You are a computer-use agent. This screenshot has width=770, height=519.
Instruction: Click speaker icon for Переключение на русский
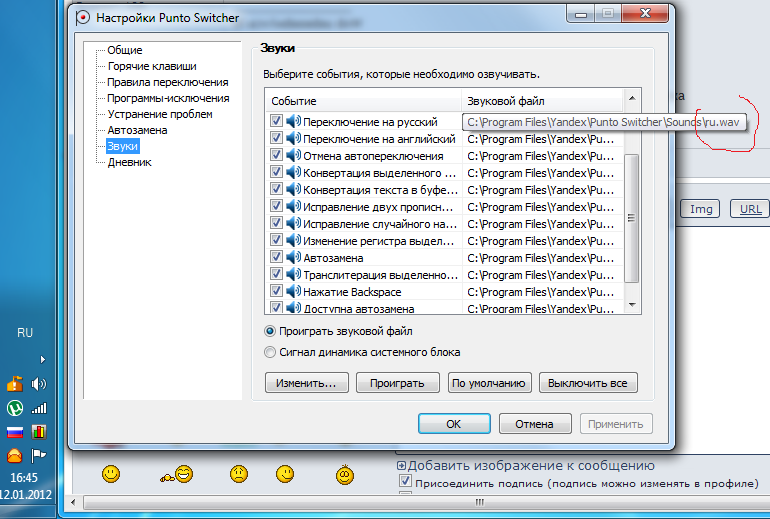click(x=293, y=121)
